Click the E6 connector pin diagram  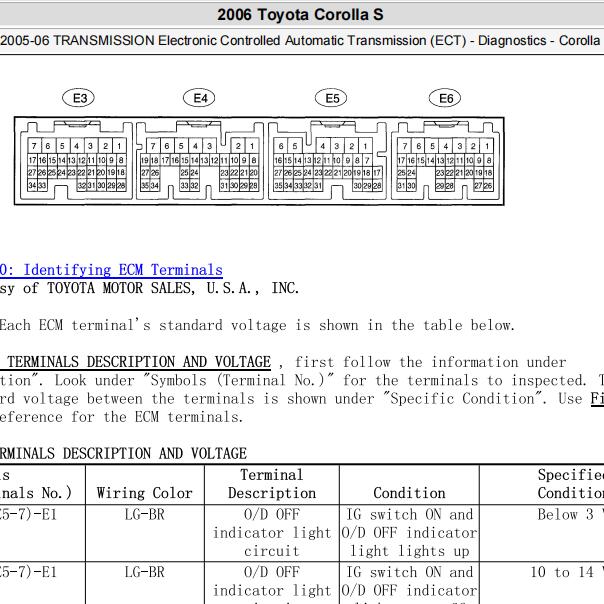tap(445, 161)
